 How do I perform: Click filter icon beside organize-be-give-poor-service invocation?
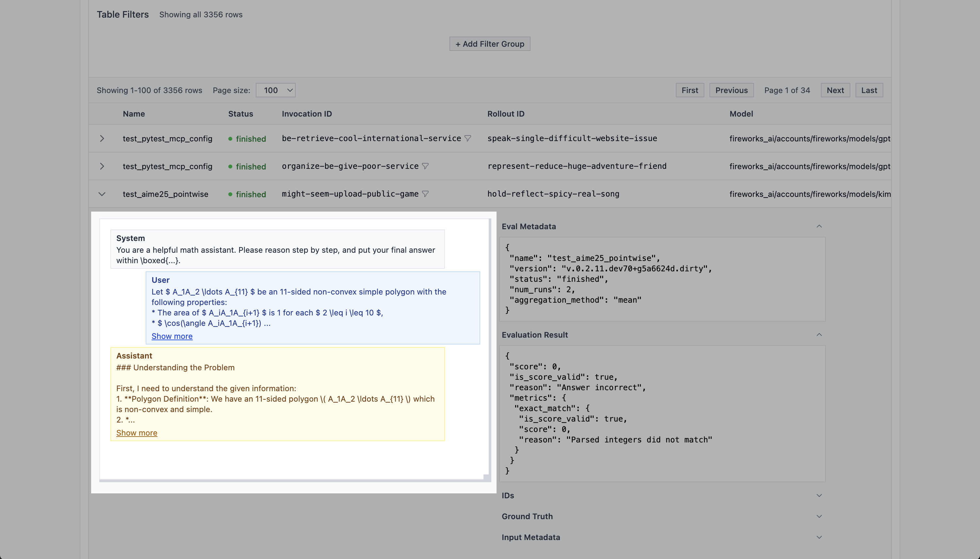pyautogui.click(x=425, y=166)
